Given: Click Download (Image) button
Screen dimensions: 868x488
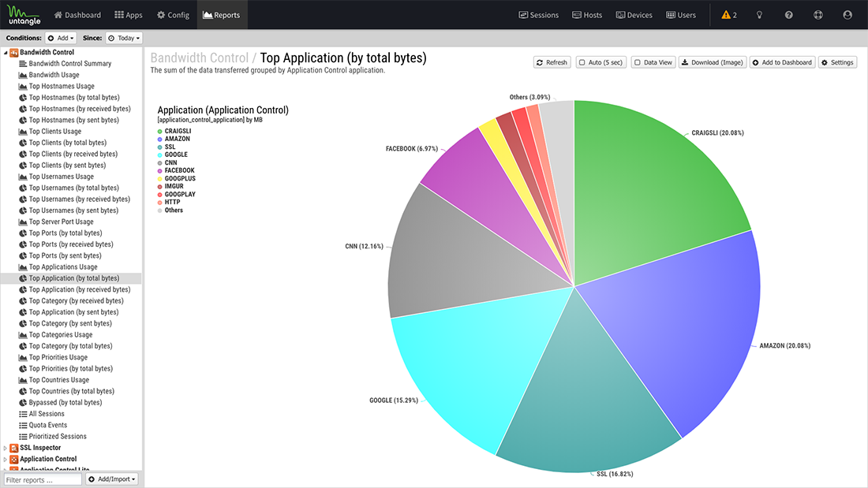Looking at the screenshot, I should coord(713,62).
